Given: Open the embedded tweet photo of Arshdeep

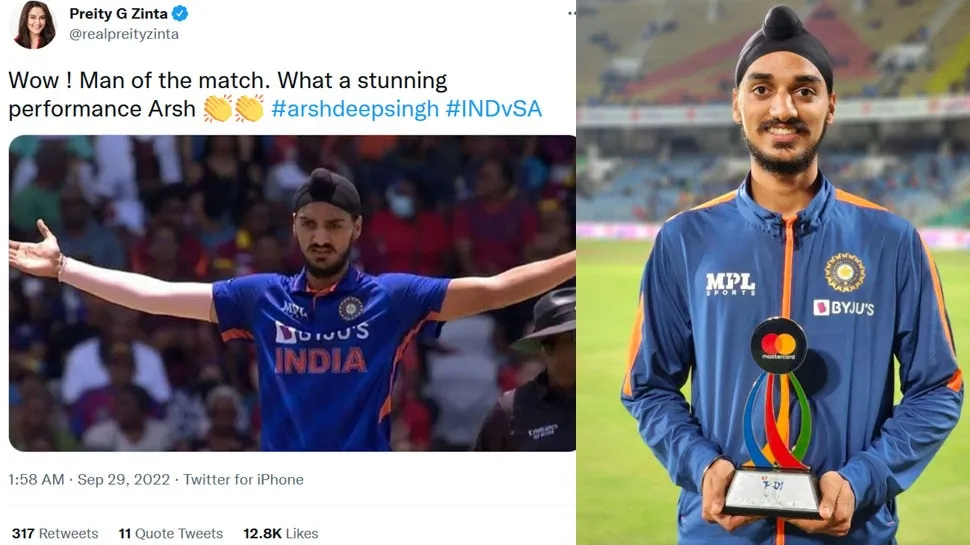Looking at the screenshot, I should 292,293.
